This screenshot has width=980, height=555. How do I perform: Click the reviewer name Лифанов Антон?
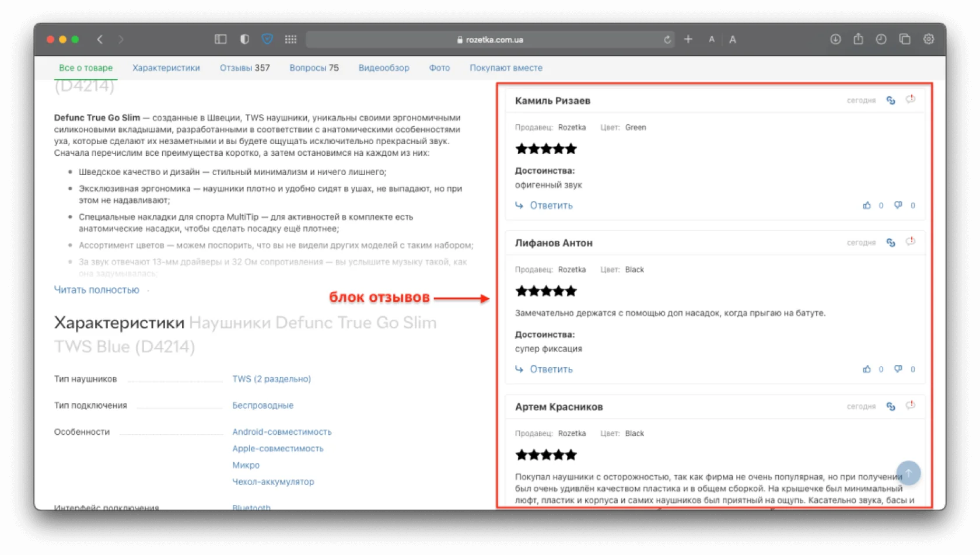point(554,243)
